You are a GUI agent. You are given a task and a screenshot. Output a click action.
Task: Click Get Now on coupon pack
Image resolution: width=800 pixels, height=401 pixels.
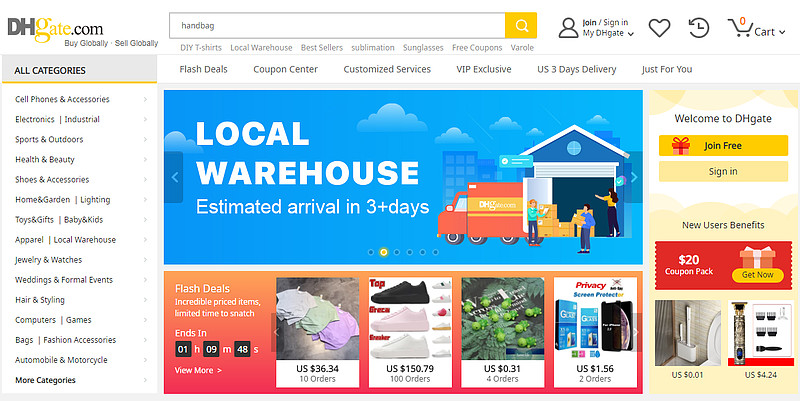757,274
